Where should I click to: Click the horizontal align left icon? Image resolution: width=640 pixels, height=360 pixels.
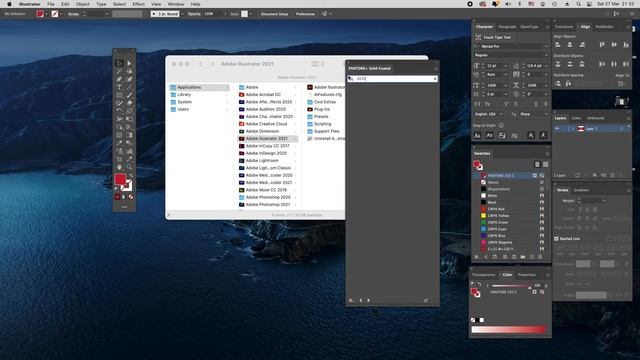pos(558,44)
